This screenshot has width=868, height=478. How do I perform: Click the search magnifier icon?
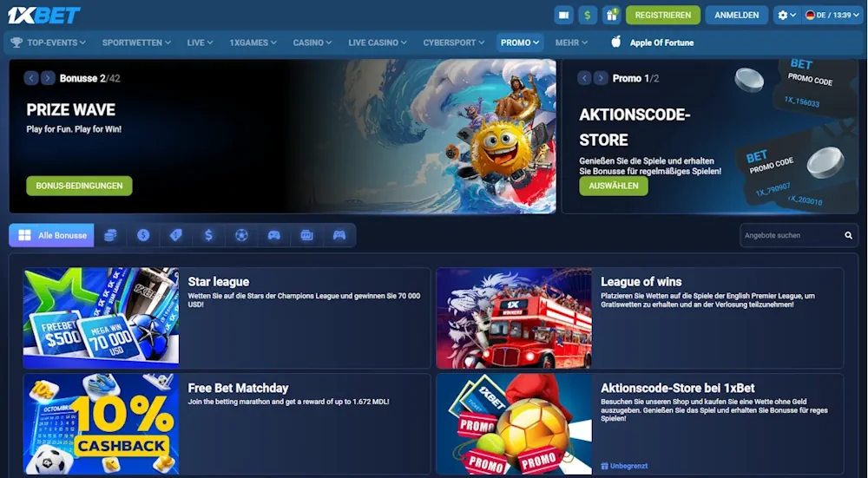point(848,235)
